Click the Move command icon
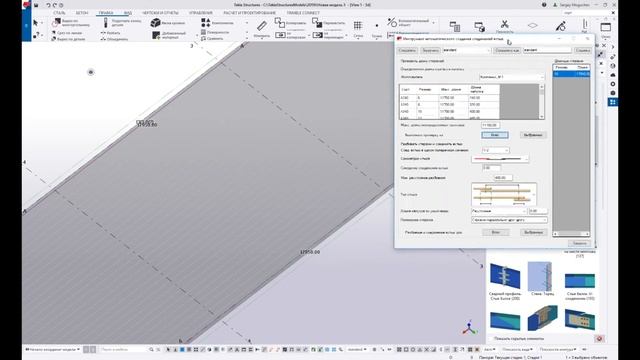The width and height of the screenshot is (640, 360). pyautogui.click(x=317, y=22)
